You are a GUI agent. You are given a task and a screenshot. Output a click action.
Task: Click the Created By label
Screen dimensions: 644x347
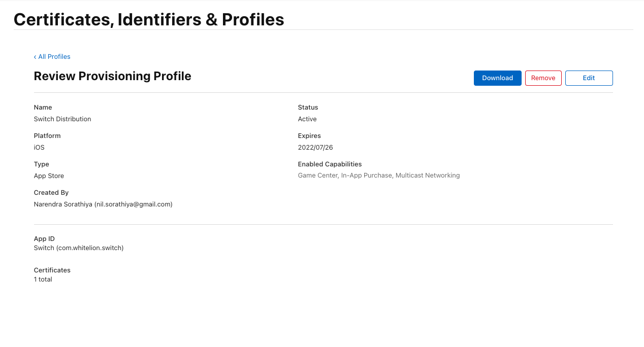pyautogui.click(x=51, y=193)
